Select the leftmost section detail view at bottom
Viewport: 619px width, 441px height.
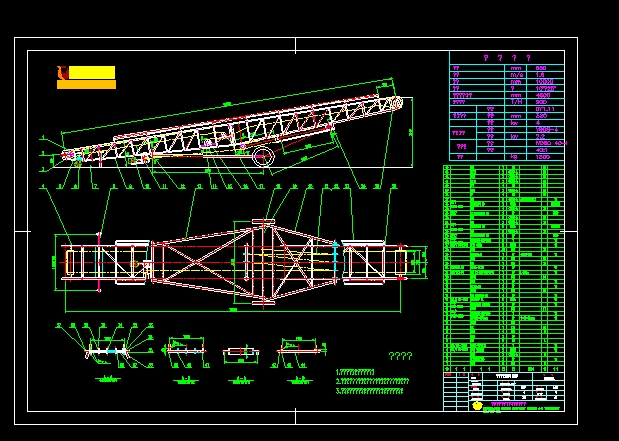tap(107, 350)
